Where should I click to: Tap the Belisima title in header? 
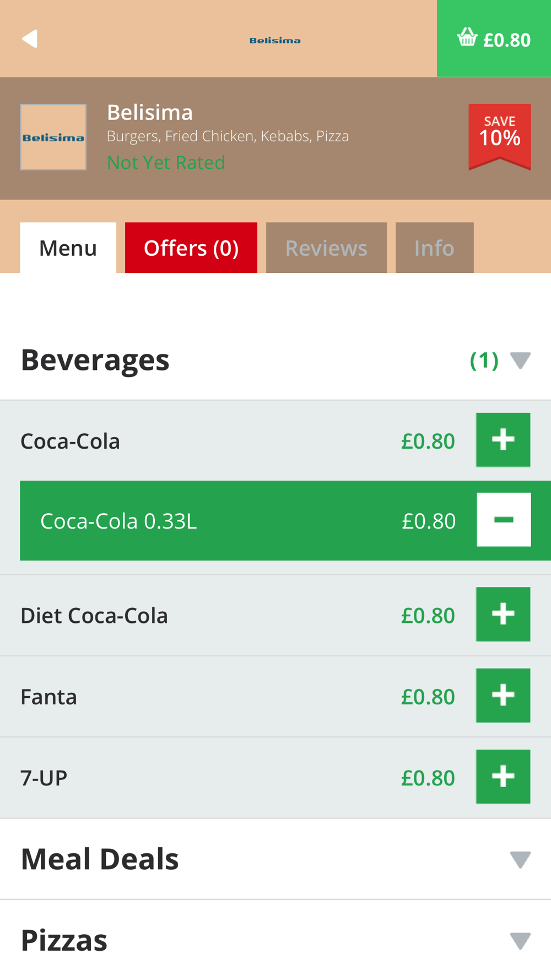tap(275, 40)
